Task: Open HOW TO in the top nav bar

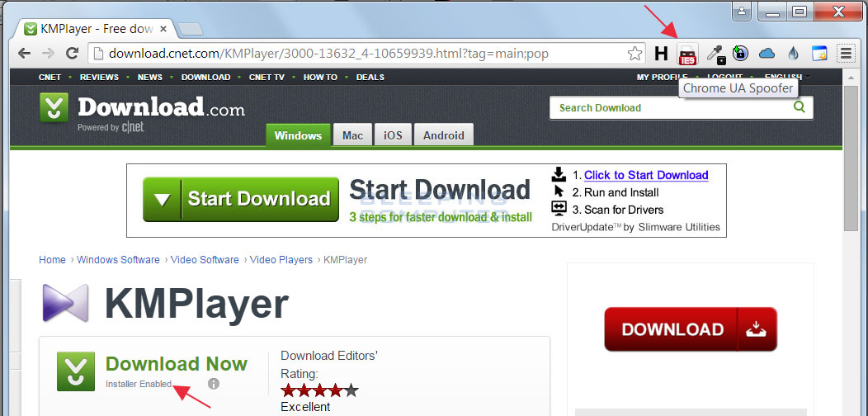Action: [320, 77]
